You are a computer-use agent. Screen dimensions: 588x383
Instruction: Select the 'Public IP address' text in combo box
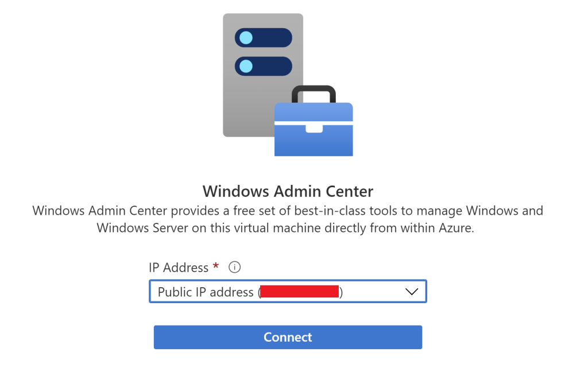[x=206, y=292]
